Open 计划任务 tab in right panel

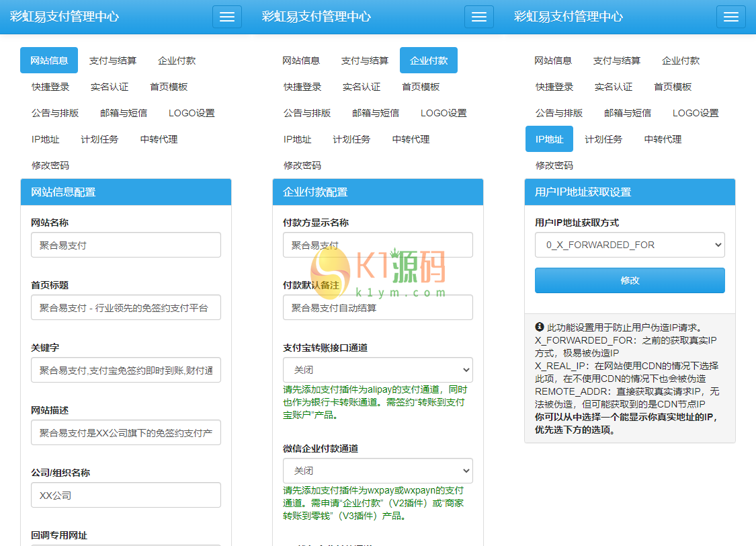[603, 139]
